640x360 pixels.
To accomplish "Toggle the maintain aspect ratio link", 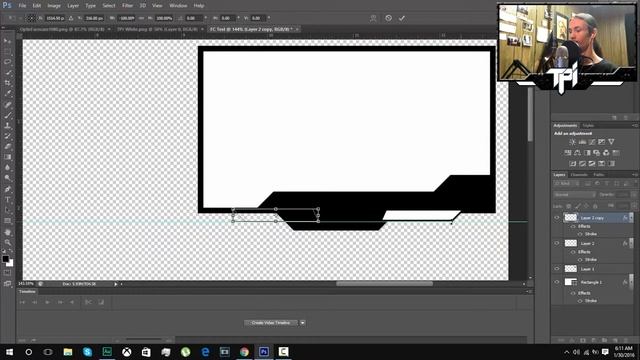I will [141, 18].
